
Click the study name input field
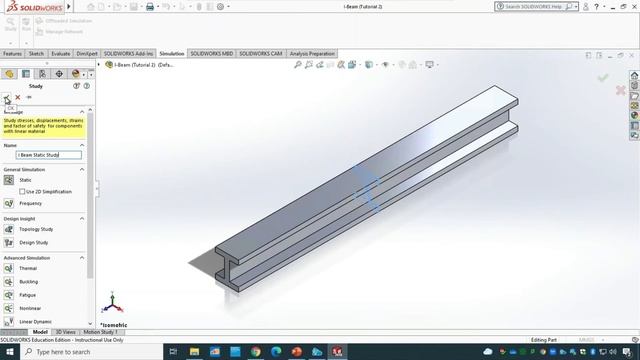[49, 155]
